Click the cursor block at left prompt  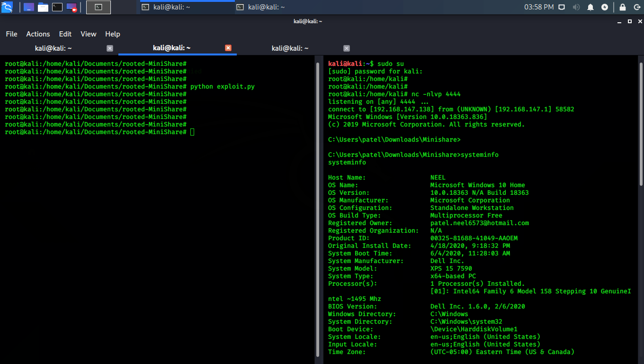[192, 132]
